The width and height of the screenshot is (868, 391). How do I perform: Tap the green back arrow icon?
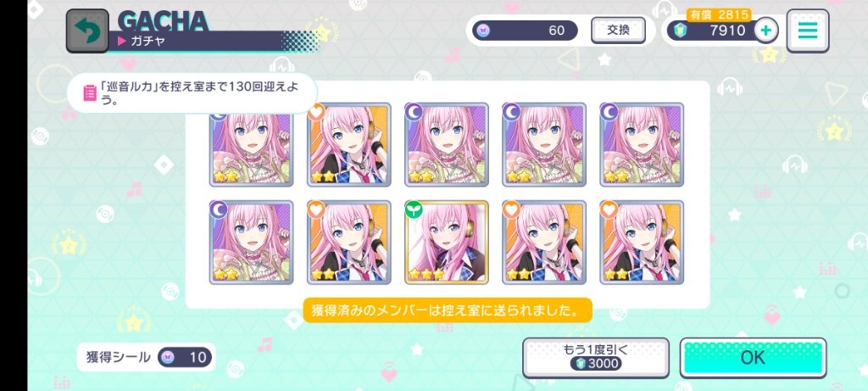pyautogui.click(x=87, y=31)
